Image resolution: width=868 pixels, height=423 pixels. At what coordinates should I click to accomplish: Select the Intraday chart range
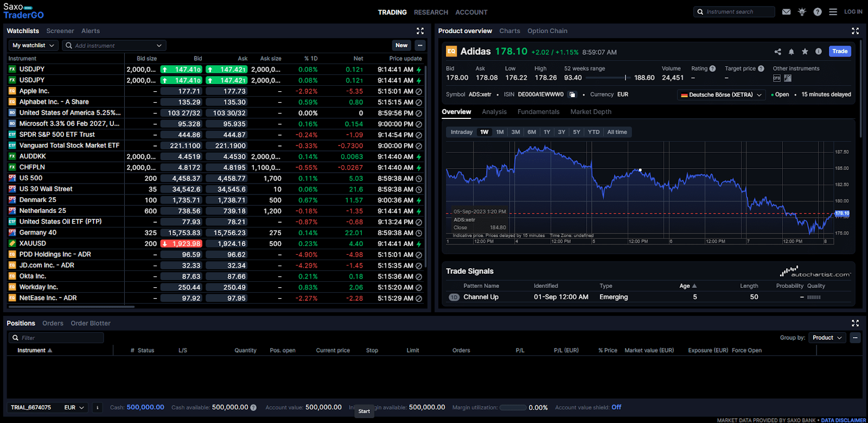(462, 132)
